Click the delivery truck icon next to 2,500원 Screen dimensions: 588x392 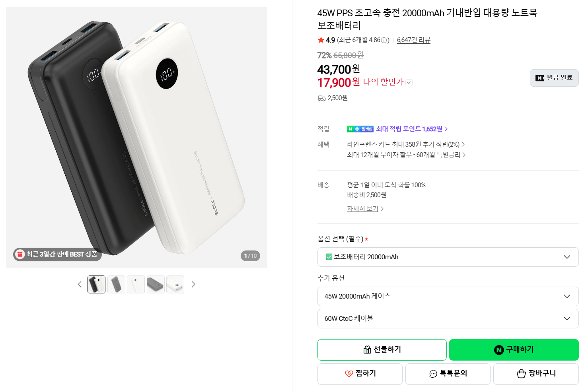[322, 98]
